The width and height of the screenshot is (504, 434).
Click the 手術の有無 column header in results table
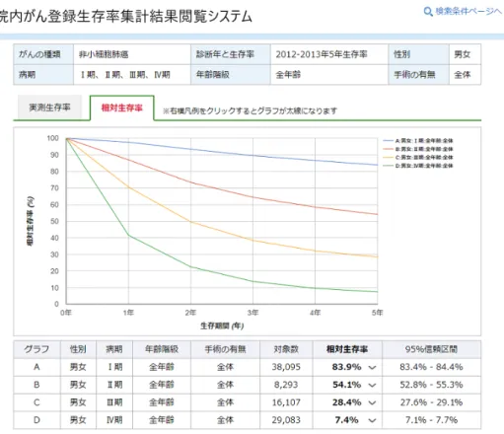click(226, 349)
